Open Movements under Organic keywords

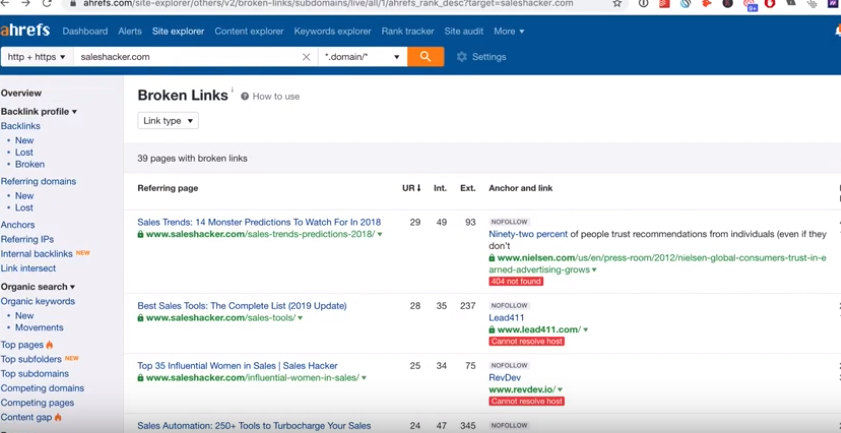coord(39,328)
